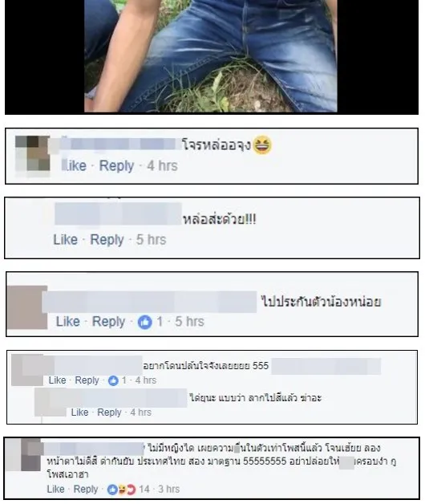425x504 pixels.
Task: Click the thumbs-up icon on 5 hrs comment
Action: [x=144, y=322]
